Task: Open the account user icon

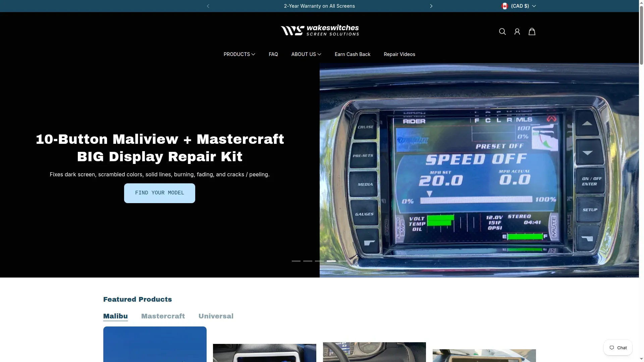Action: tap(517, 32)
